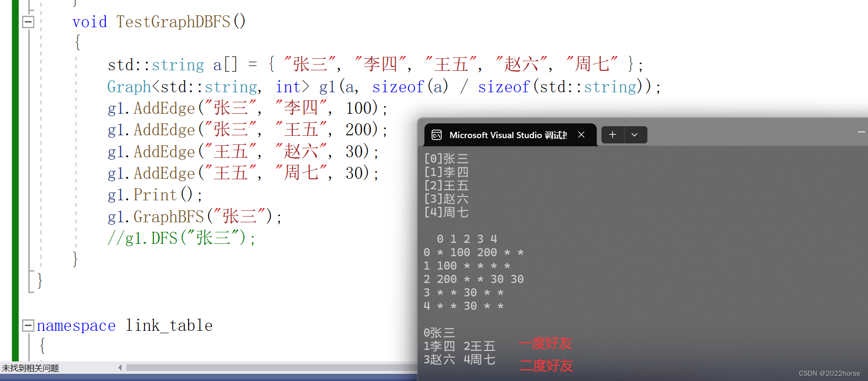Open a new console tab with plus button
Viewport: 868px width, 381px height.
point(612,135)
